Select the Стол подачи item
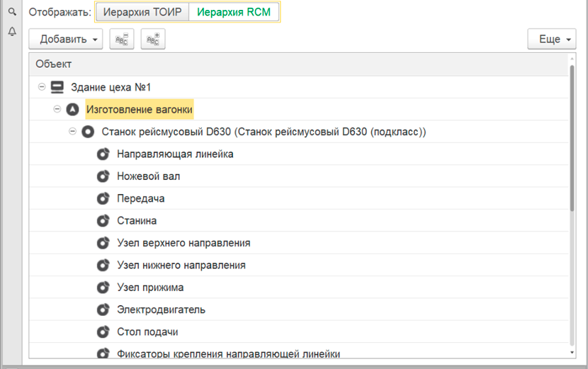The image size is (588, 369). click(x=299, y=332)
